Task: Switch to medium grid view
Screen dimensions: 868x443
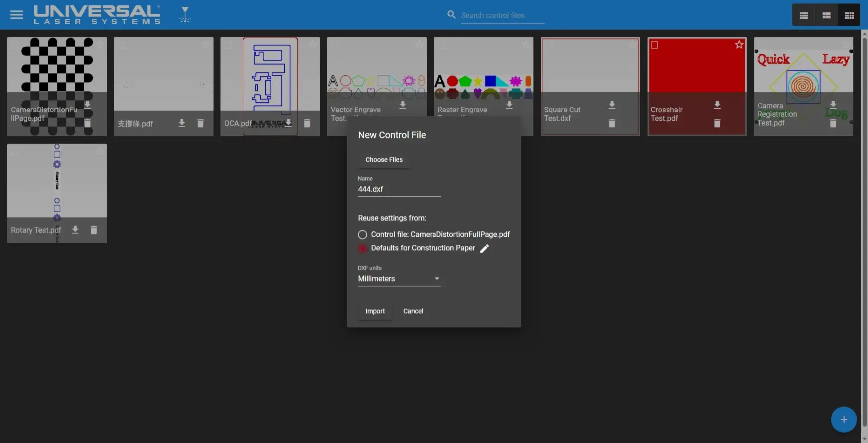Action: click(x=826, y=15)
